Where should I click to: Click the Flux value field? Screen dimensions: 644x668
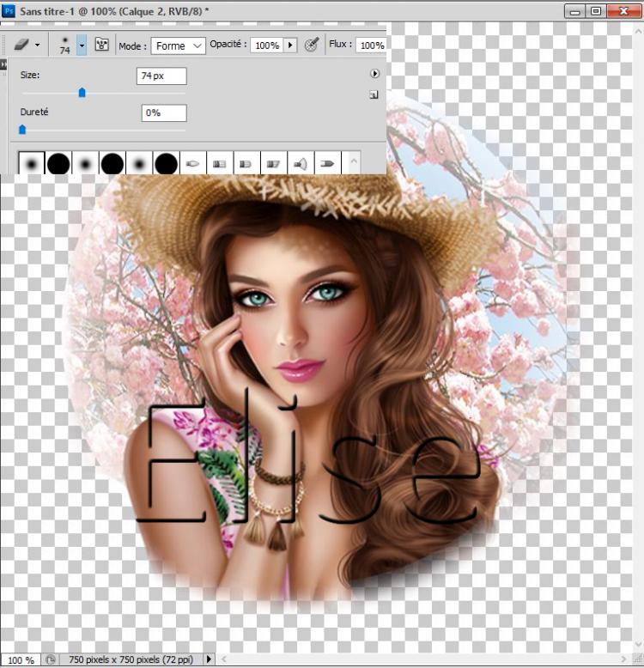(x=371, y=46)
